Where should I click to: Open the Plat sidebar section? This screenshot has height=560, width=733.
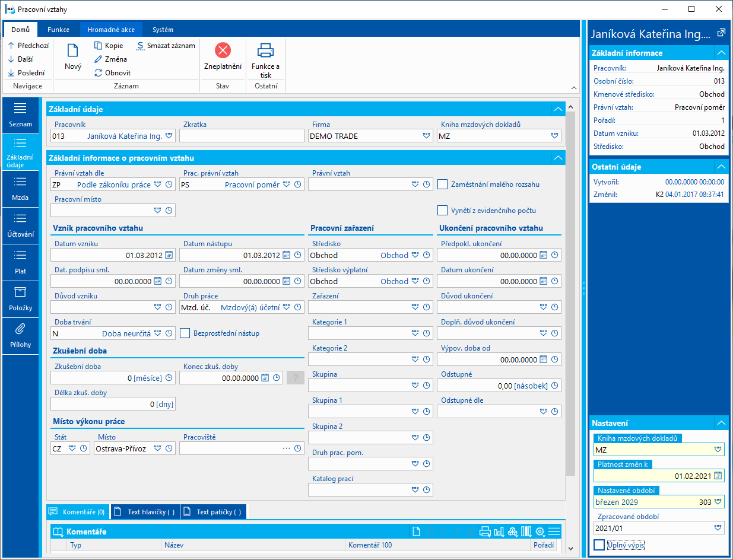click(20, 262)
